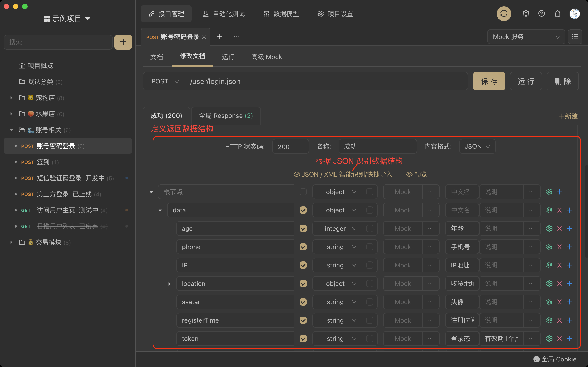The image size is (588, 367).
Task: Open gear settings icon for phone row
Action: pos(549,247)
